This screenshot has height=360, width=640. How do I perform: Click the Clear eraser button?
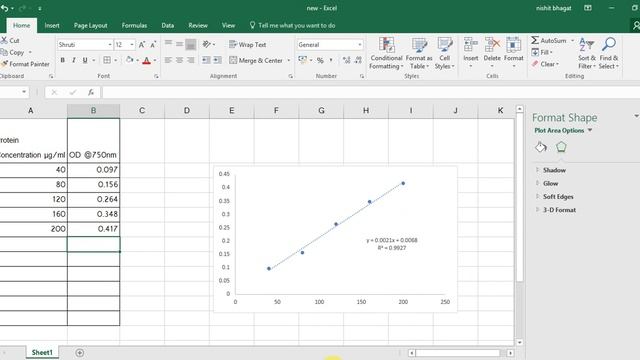(545, 64)
